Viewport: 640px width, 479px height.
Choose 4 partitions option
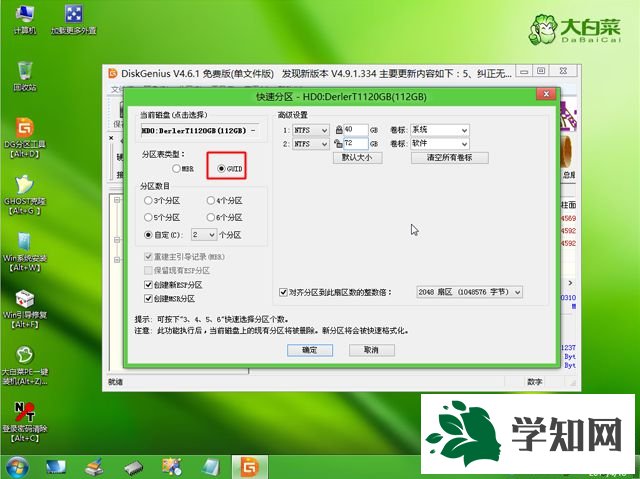pos(224,201)
